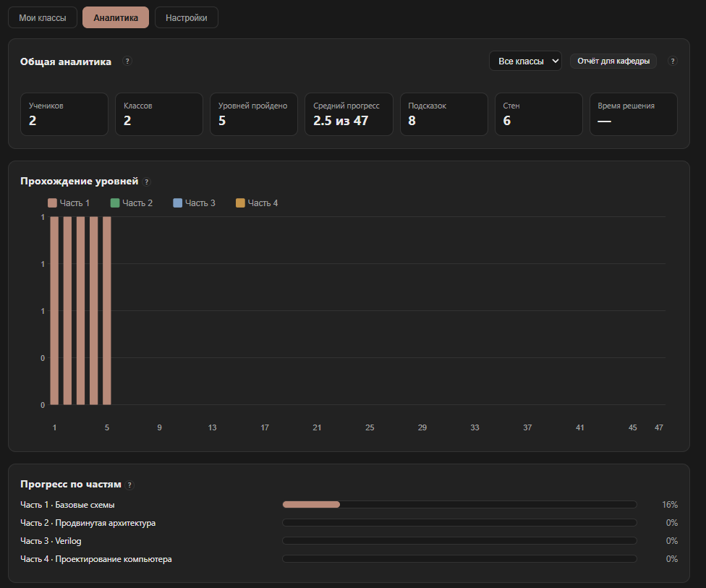This screenshot has width=706, height=588.
Task: Click the Прогресс по частям heading
Action: [71, 484]
